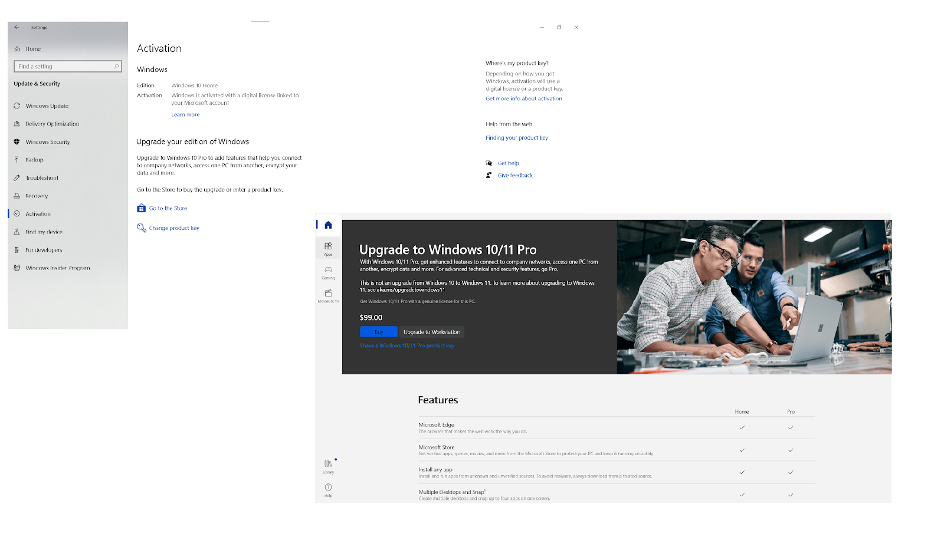
Task: Click Learn more under Activation status
Action: (x=185, y=115)
